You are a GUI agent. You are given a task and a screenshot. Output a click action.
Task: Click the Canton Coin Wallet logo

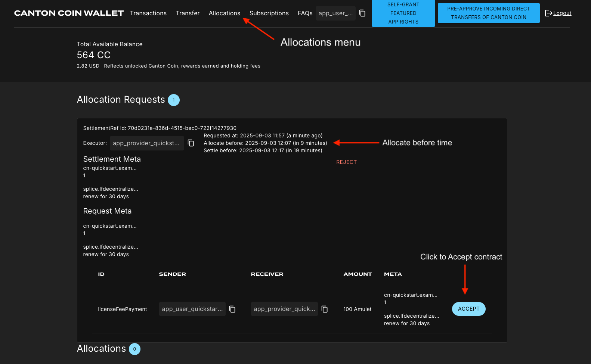tap(69, 13)
